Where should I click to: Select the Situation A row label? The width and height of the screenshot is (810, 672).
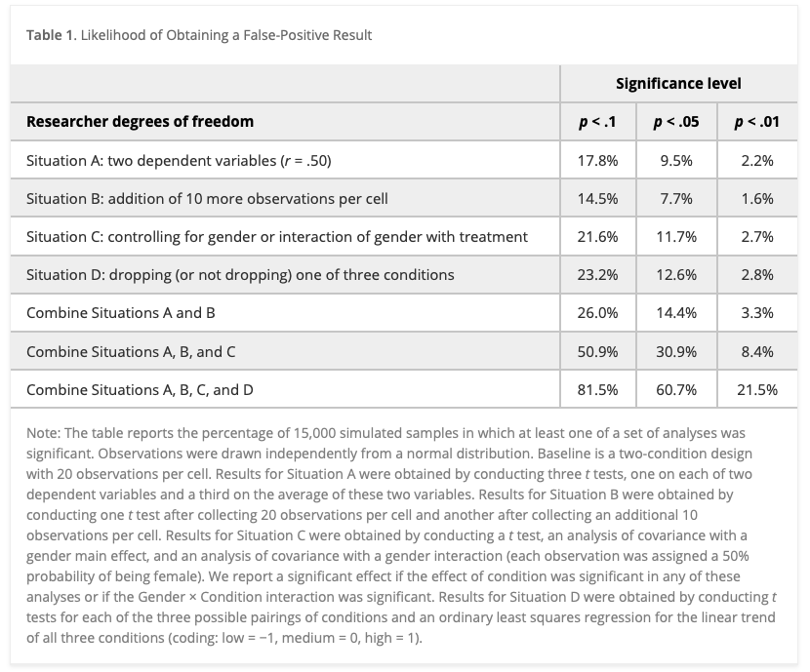coord(179,161)
